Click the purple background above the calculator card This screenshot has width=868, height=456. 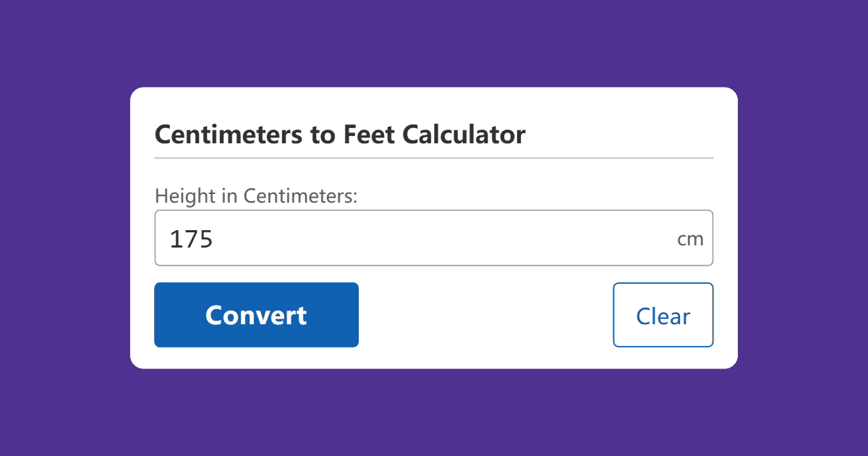pyautogui.click(x=434, y=43)
